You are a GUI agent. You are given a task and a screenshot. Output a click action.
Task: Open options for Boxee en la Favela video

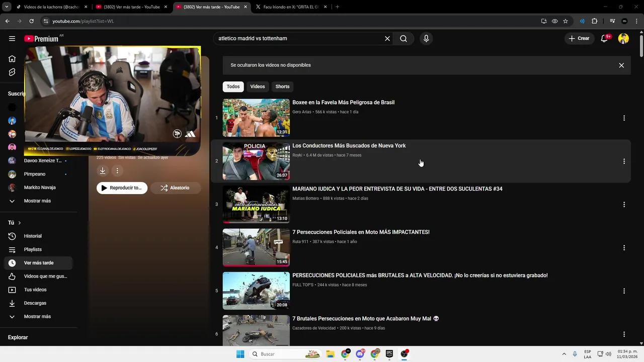tap(624, 118)
